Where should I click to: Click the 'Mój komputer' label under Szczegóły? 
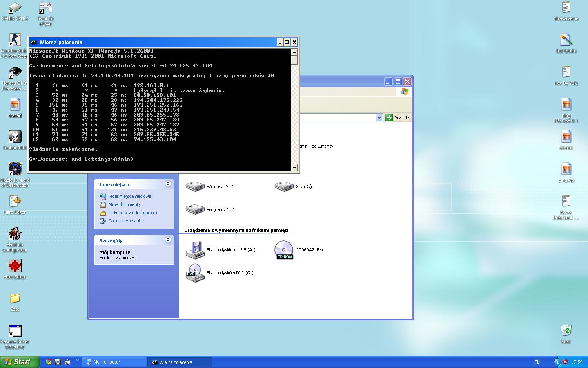pos(116,252)
